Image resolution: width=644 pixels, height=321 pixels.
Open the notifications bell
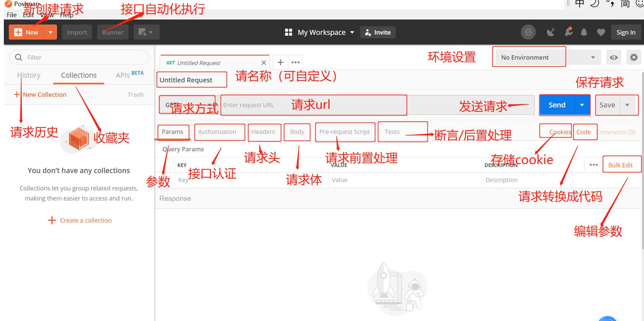click(584, 32)
